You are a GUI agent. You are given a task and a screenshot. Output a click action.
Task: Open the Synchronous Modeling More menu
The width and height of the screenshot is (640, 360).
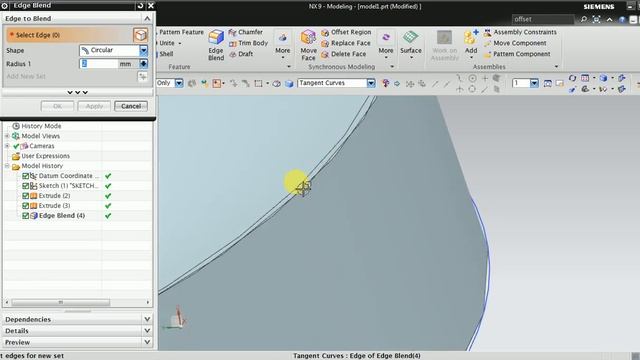[386, 45]
